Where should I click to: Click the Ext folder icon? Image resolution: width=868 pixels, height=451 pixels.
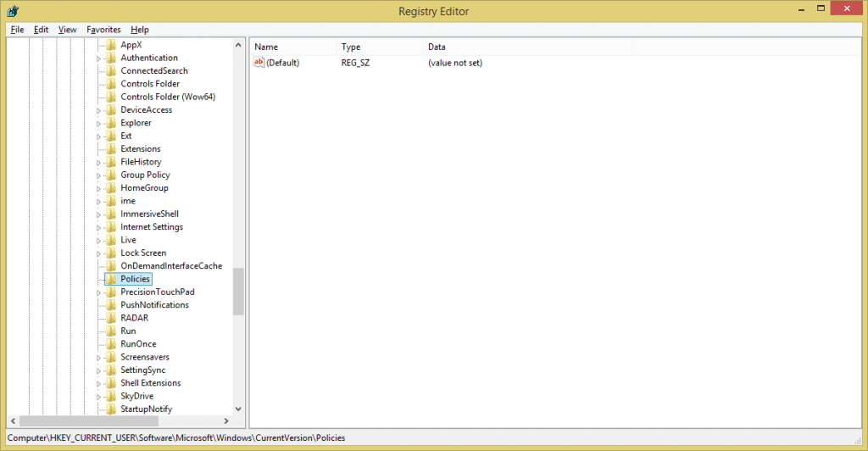pos(111,136)
